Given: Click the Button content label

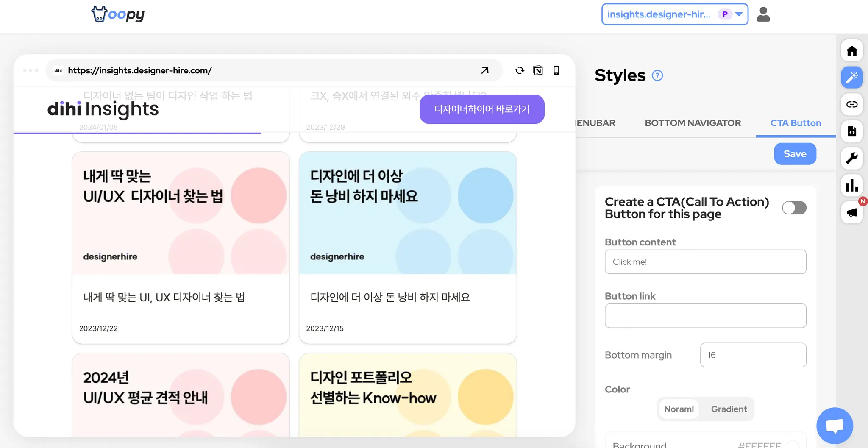Looking at the screenshot, I should pos(640,242).
